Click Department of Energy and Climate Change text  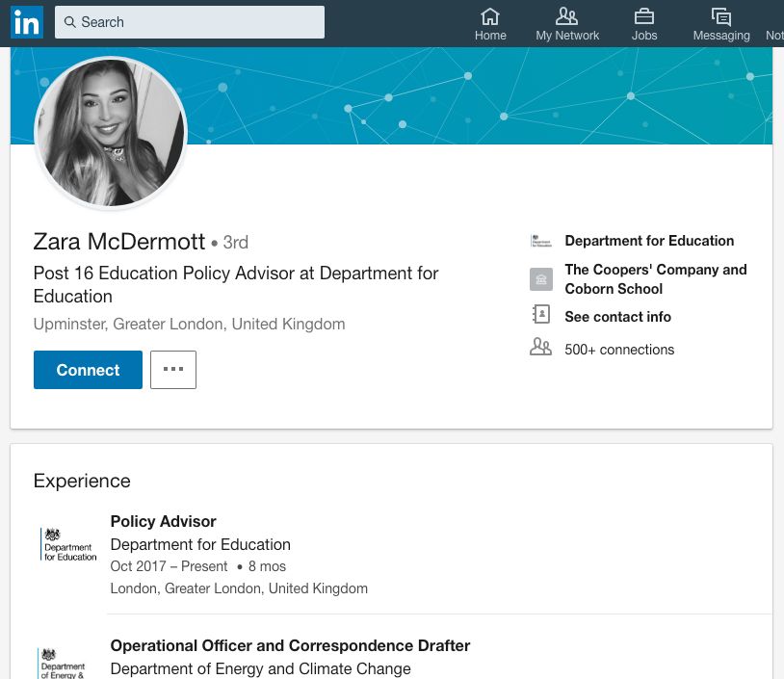pyautogui.click(x=260, y=668)
